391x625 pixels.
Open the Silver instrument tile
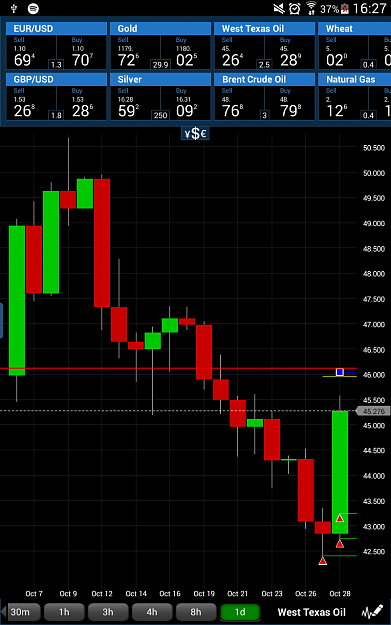(160, 96)
